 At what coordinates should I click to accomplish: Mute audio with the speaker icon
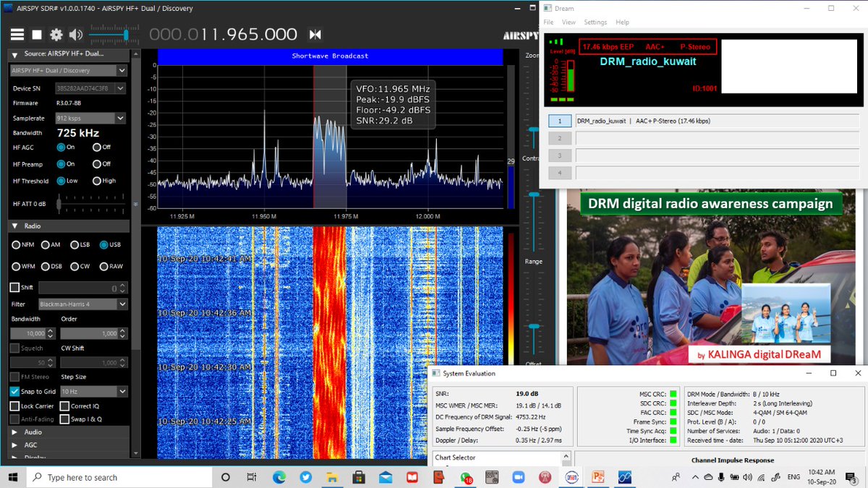(76, 35)
